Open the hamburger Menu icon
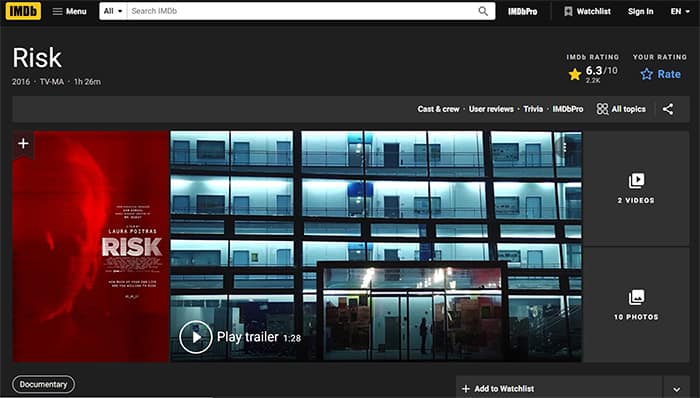The image size is (700, 398). (57, 11)
